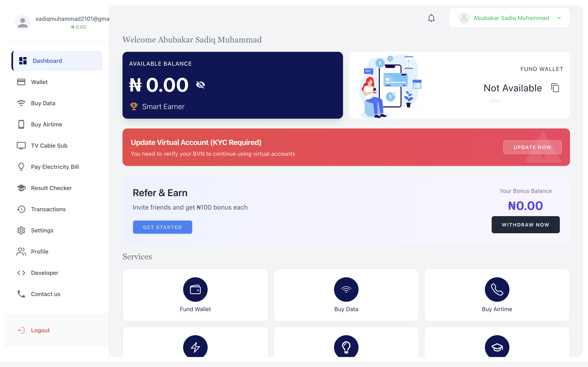The width and height of the screenshot is (588, 367).
Task: Open the user avatar in sidebar
Action: (22, 22)
